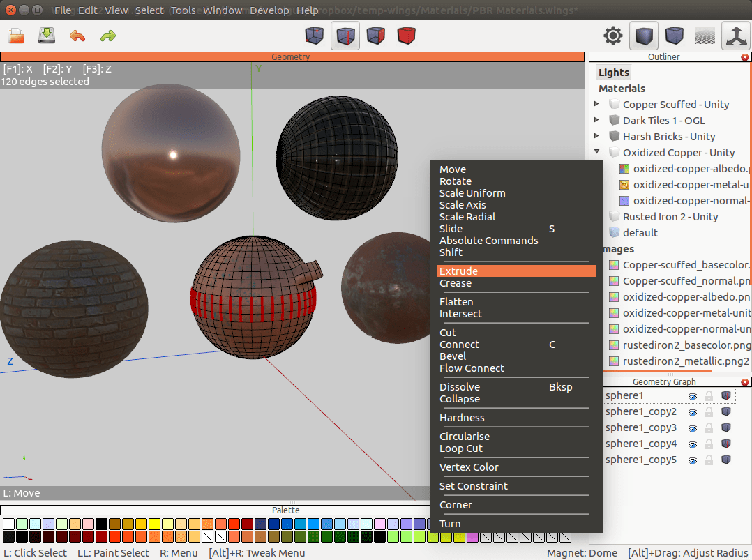Image resolution: width=752 pixels, height=560 pixels.
Task: Toggle visibility eye for sphere1_copy4
Action: coord(693,444)
